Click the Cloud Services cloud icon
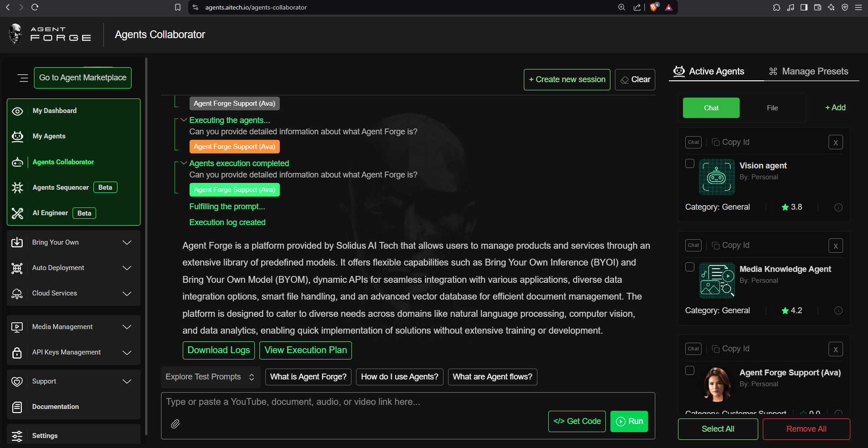The image size is (868, 448). tap(17, 294)
